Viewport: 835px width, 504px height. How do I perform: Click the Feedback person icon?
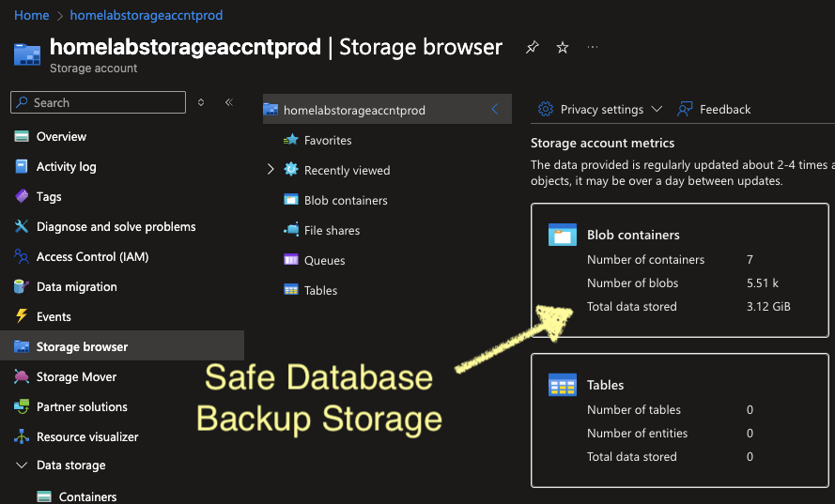(685, 109)
